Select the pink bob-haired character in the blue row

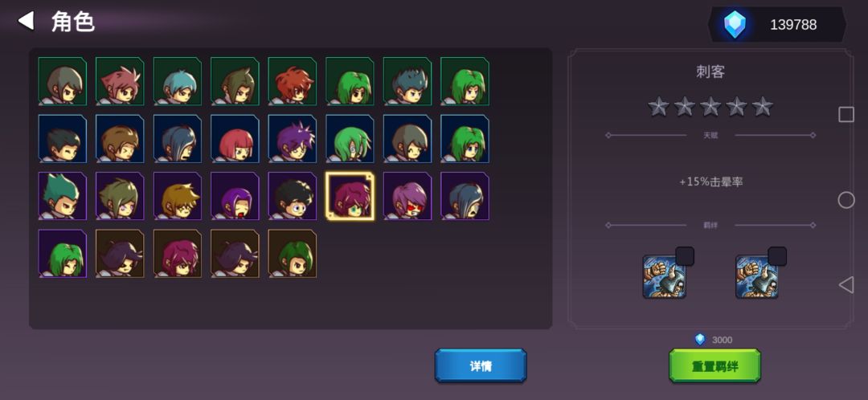235,138
